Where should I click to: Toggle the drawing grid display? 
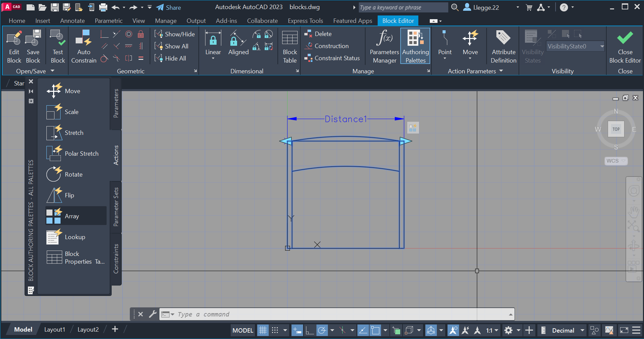point(263,330)
